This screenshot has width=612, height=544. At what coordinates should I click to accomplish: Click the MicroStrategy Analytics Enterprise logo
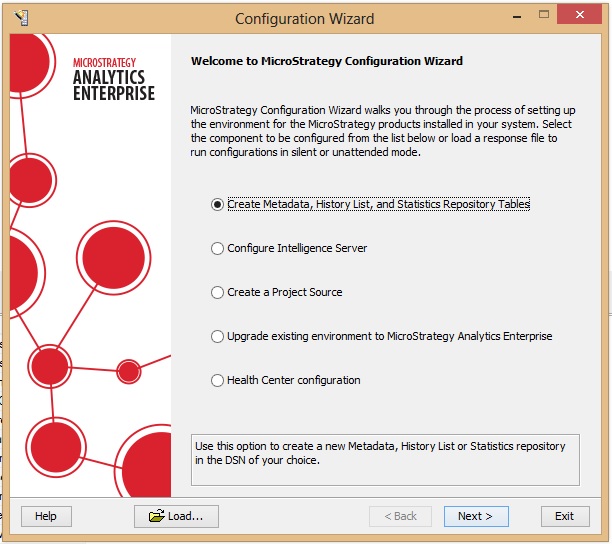114,79
